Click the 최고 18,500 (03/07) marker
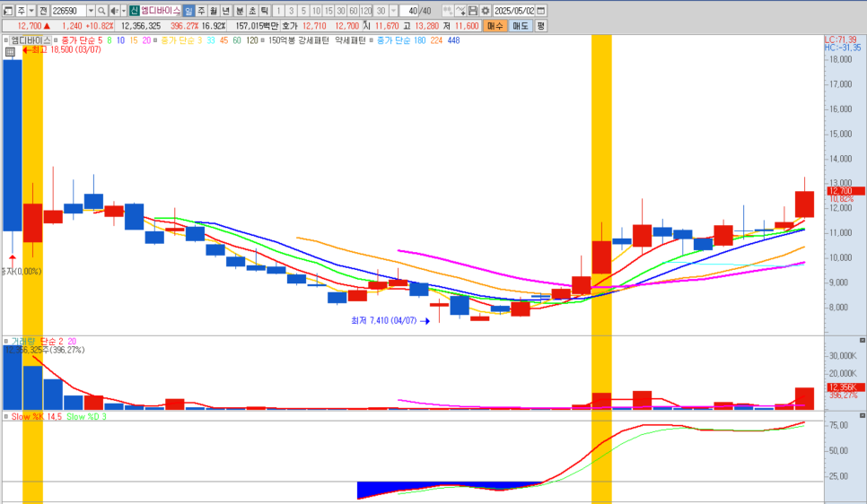The image size is (867, 504). [x=61, y=49]
